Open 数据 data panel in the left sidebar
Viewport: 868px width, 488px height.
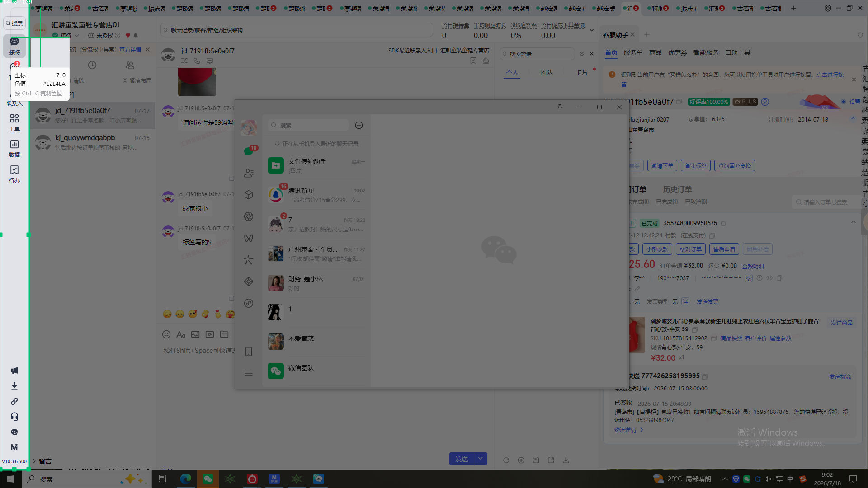[14, 149]
